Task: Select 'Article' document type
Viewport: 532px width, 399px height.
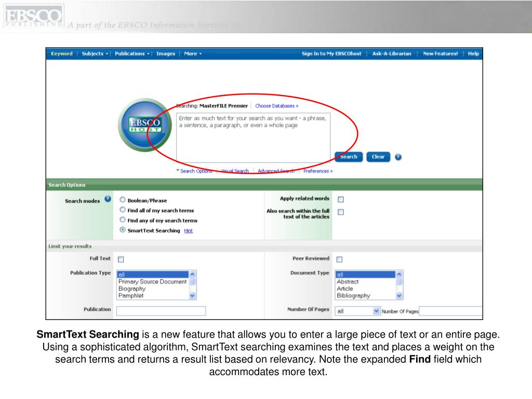Action: [365, 289]
